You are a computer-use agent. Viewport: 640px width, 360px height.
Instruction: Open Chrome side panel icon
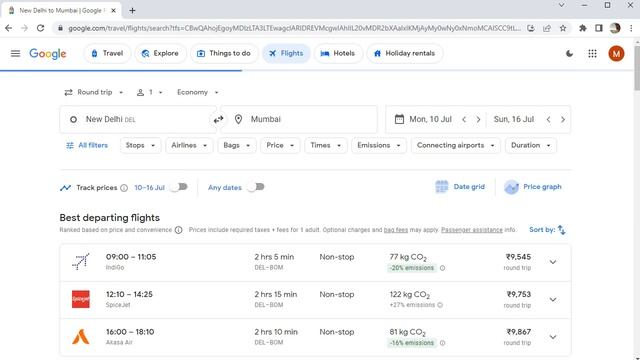pos(599,28)
